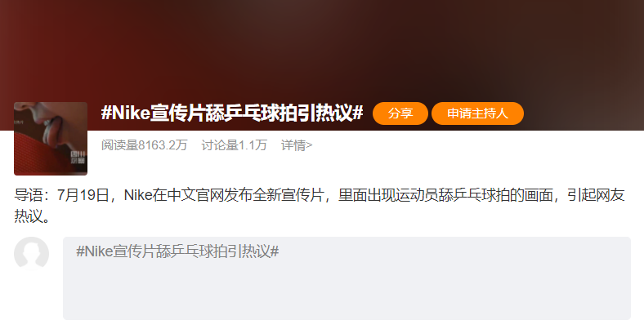
Task: Focus the post compose text box
Action: point(347,278)
